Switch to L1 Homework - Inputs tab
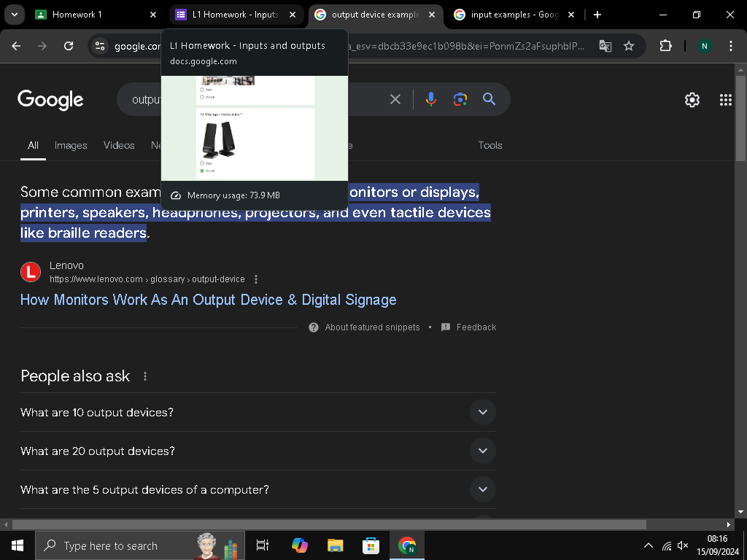Screen dimensions: 747x560 coord(236,15)
